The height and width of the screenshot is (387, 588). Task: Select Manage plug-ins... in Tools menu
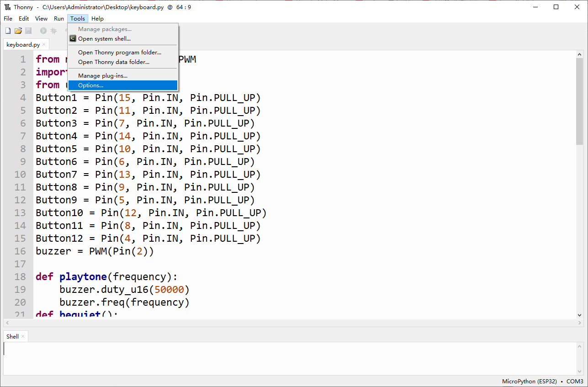coord(123,76)
